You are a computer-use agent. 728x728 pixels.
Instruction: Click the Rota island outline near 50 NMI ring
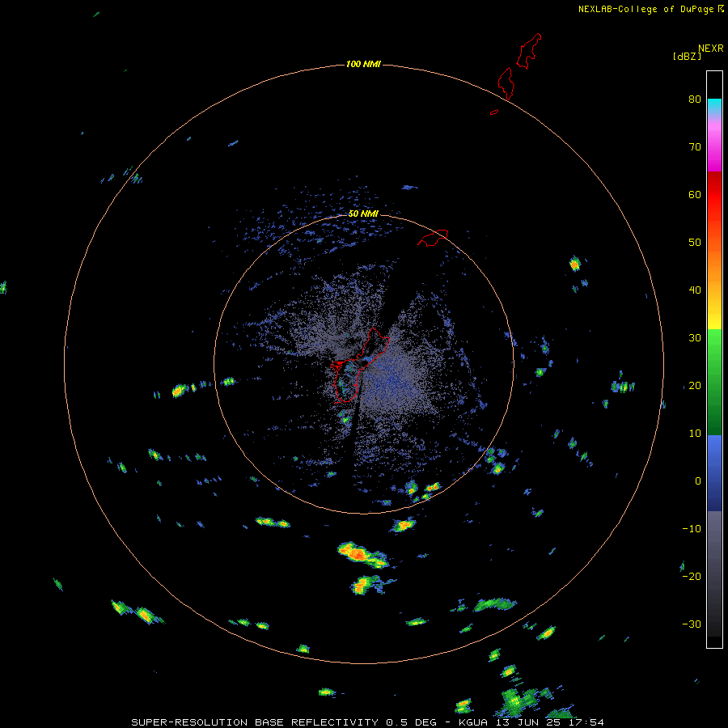(x=433, y=238)
